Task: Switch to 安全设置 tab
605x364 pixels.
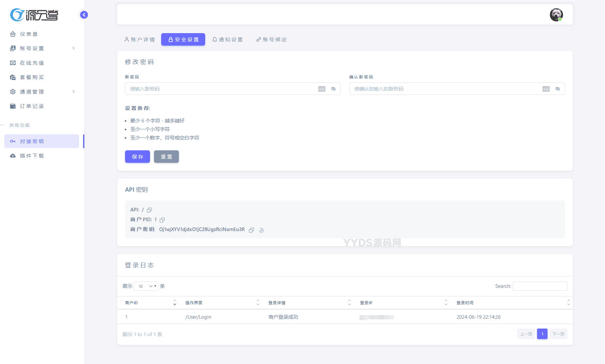Action: click(x=183, y=39)
